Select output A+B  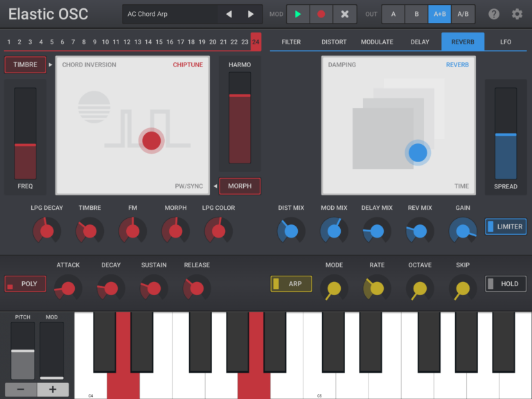[x=439, y=14]
